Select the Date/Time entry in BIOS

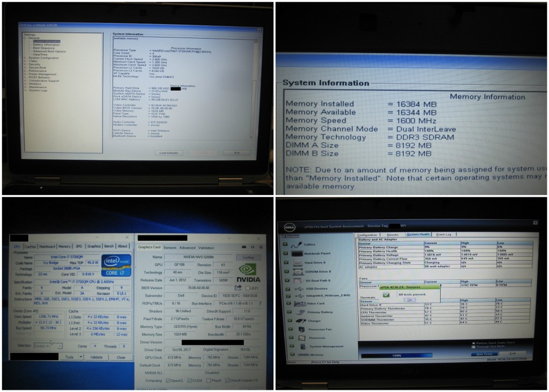40,55
